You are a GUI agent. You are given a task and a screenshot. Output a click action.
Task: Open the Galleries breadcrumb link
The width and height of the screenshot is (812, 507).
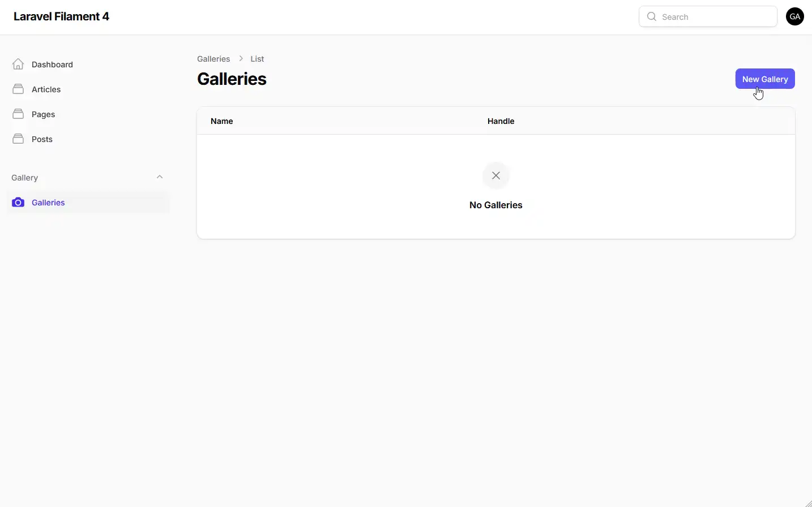213,58
